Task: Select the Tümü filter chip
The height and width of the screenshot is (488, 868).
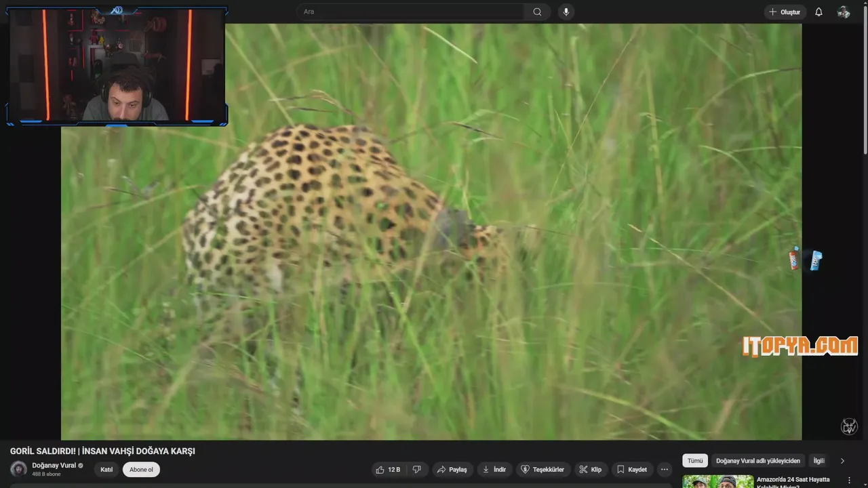Action: tap(695, 461)
